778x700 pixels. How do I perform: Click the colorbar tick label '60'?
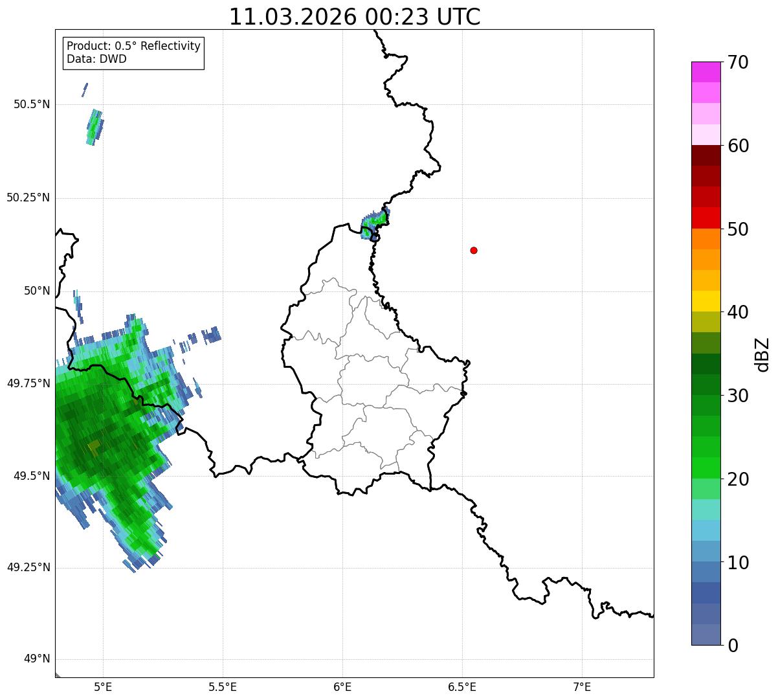pos(737,146)
